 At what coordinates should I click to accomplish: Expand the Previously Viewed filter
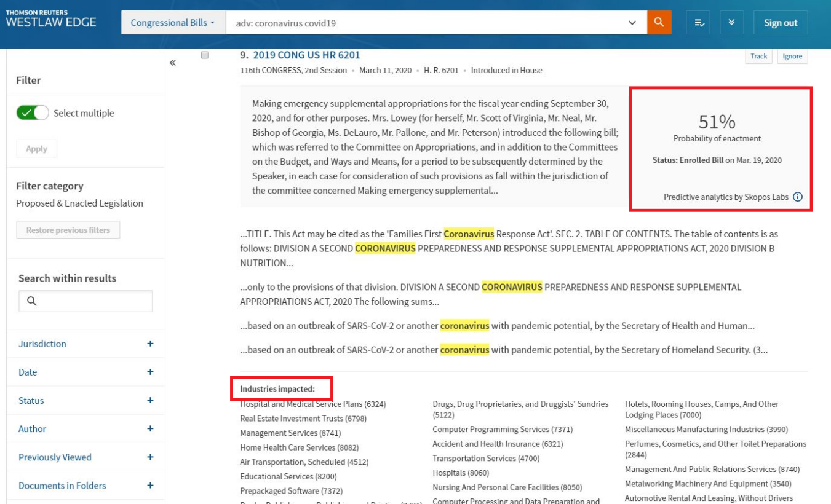click(150, 457)
